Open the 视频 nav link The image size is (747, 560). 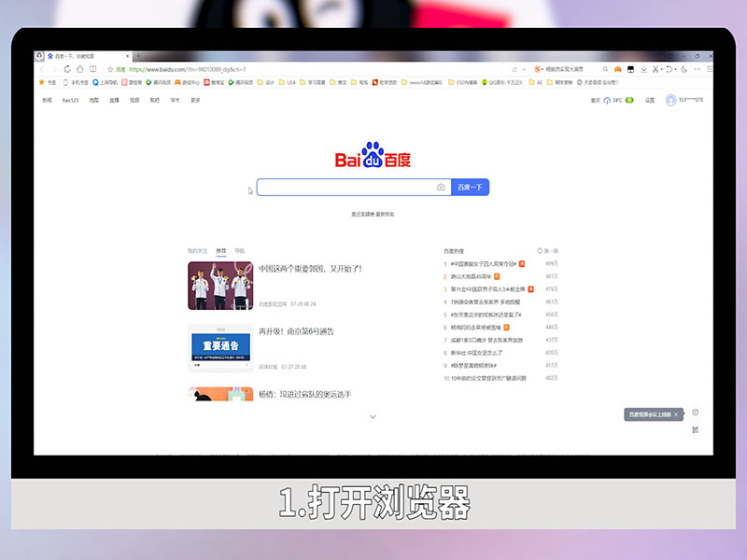coord(134,101)
